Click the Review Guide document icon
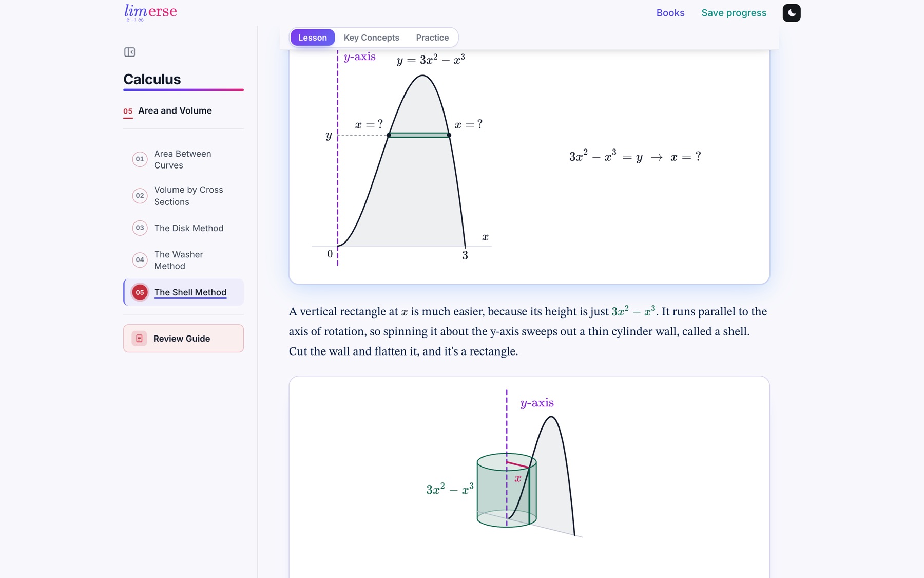Image resolution: width=924 pixels, height=578 pixels. [139, 338]
